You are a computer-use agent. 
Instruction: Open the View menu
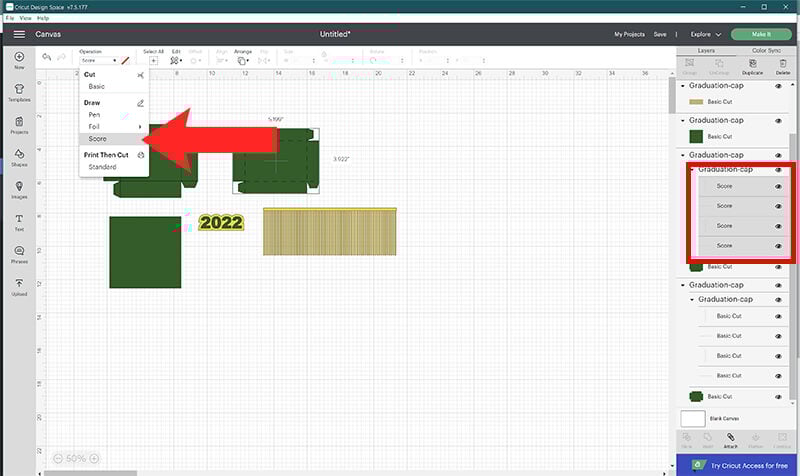pos(26,18)
